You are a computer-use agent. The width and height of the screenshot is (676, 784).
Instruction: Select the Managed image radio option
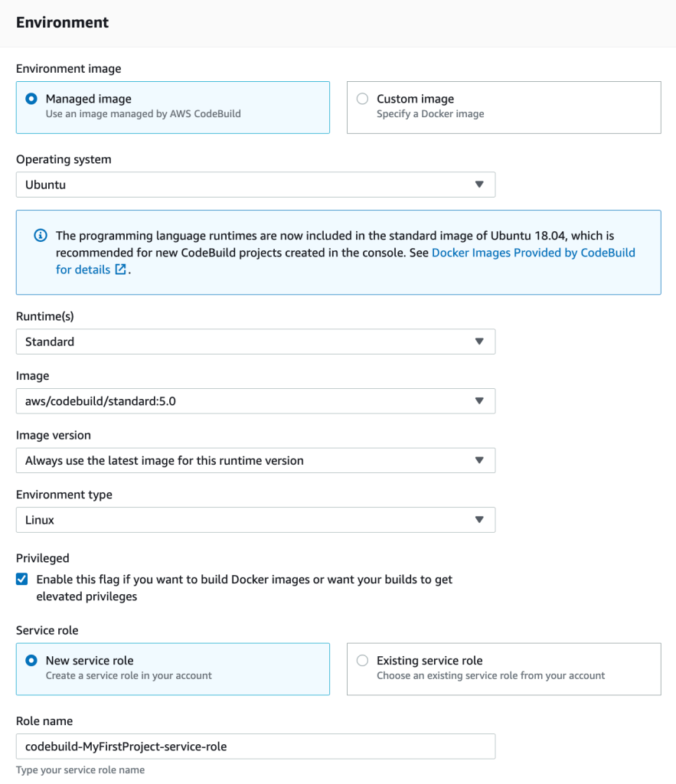coord(31,99)
